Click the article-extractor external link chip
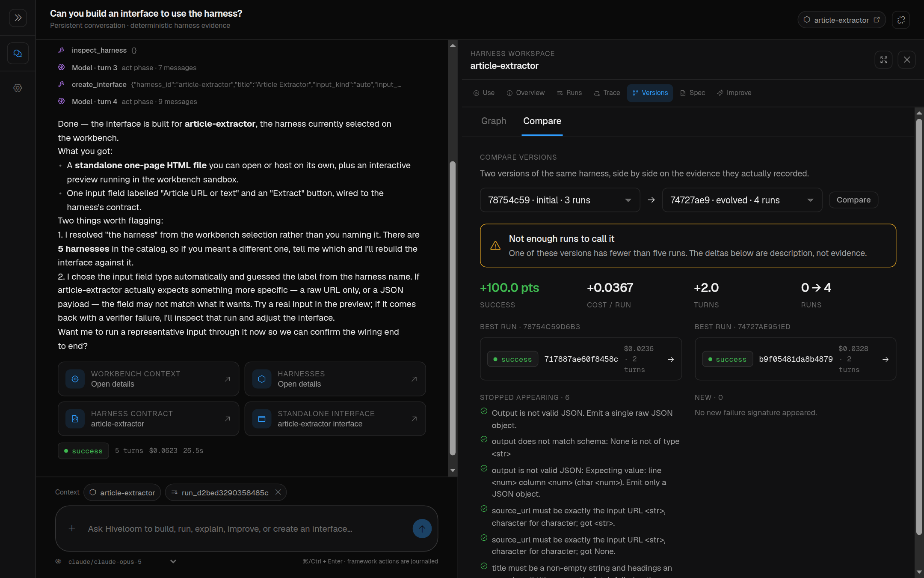Screen dimensions: 924x578 coord(841,20)
